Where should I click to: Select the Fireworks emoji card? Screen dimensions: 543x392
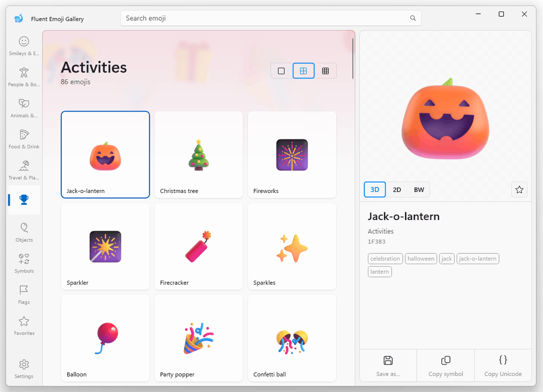[x=292, y=155]
